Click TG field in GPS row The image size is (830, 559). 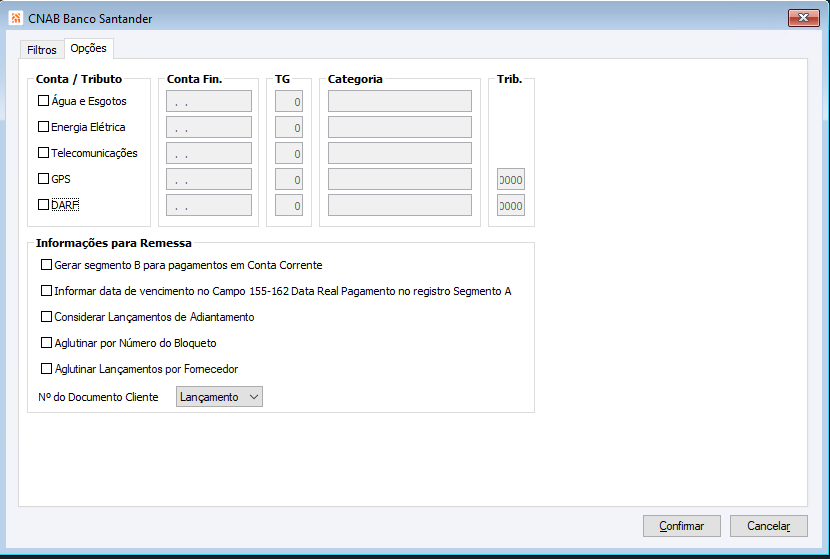[289, 179]
